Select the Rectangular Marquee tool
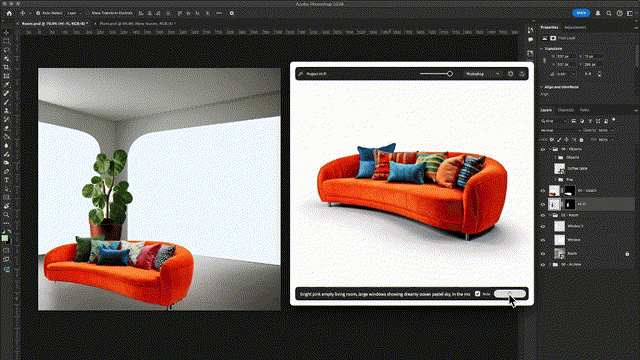The image size is (640, 360). 6,41
